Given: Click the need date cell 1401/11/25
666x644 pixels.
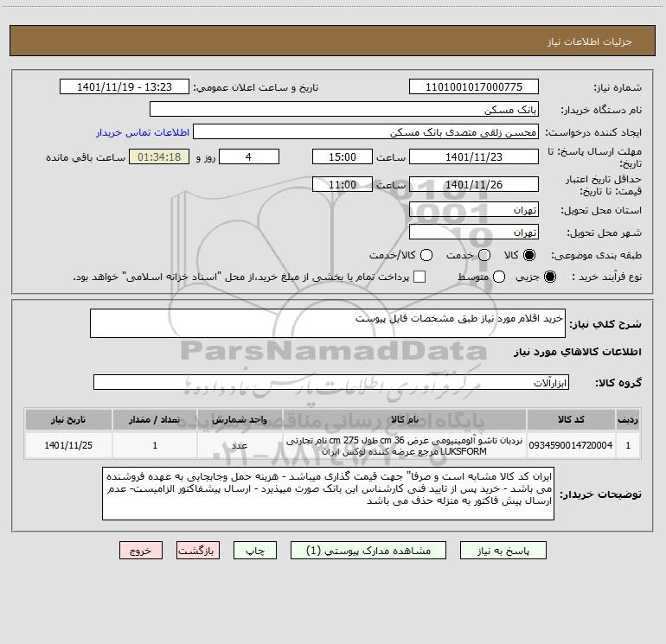Looking at the screenshot, I should [68, 445].
